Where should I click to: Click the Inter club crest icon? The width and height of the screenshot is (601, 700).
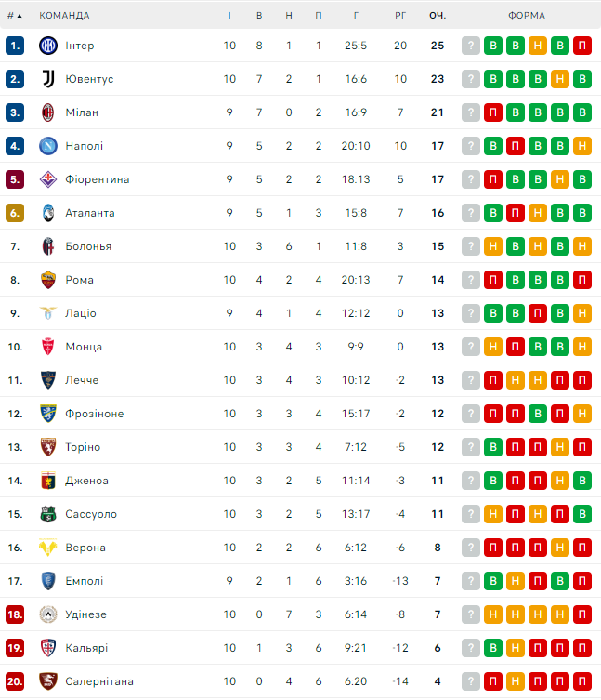tap(48, 46)
